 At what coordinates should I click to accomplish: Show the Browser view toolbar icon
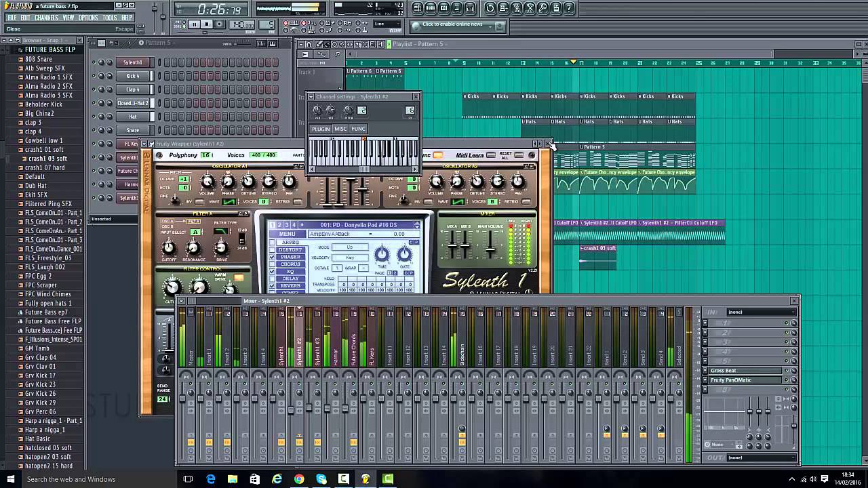pyautogui.click(x=457, y=8)
